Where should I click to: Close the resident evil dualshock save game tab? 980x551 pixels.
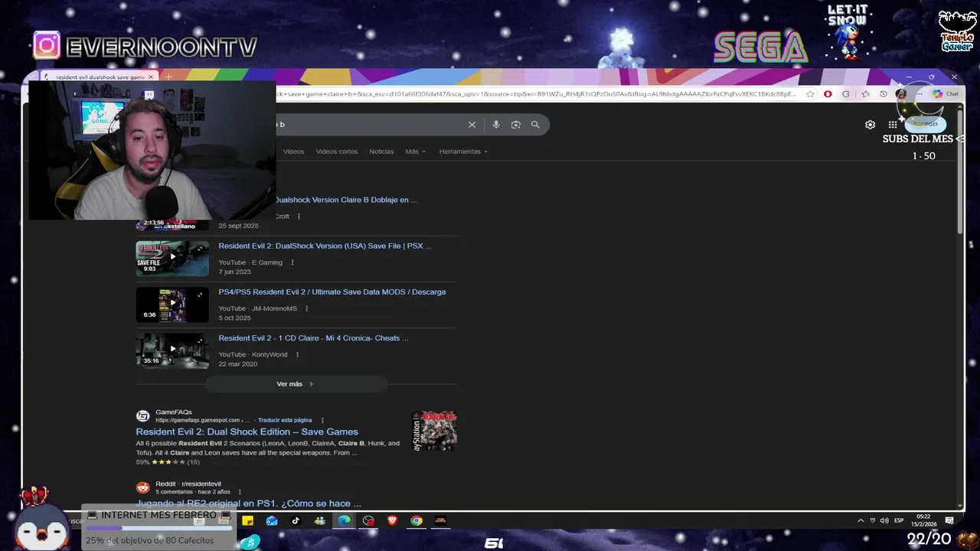click(x=151, y=77)
